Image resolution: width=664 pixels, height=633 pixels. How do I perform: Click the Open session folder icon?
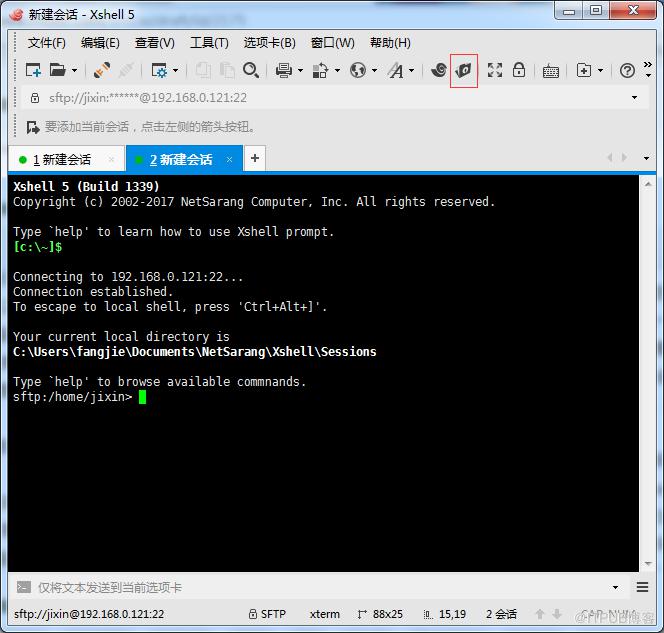[58, 70]
